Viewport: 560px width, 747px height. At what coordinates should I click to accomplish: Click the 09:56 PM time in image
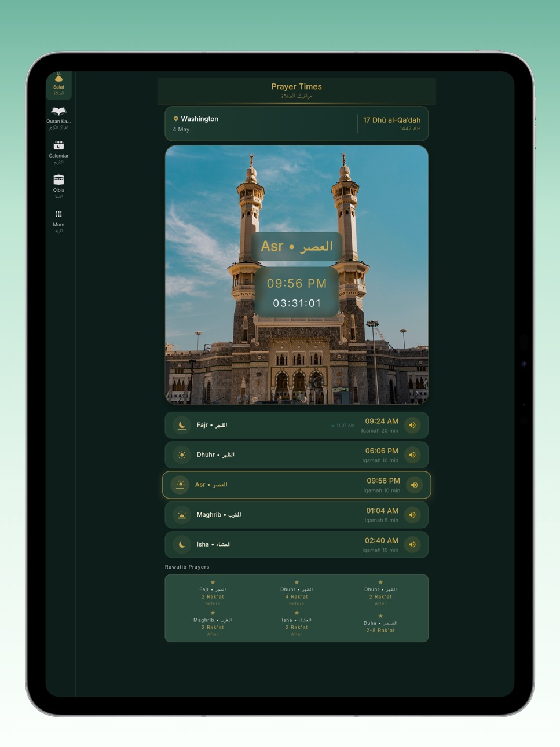(297, 283)
